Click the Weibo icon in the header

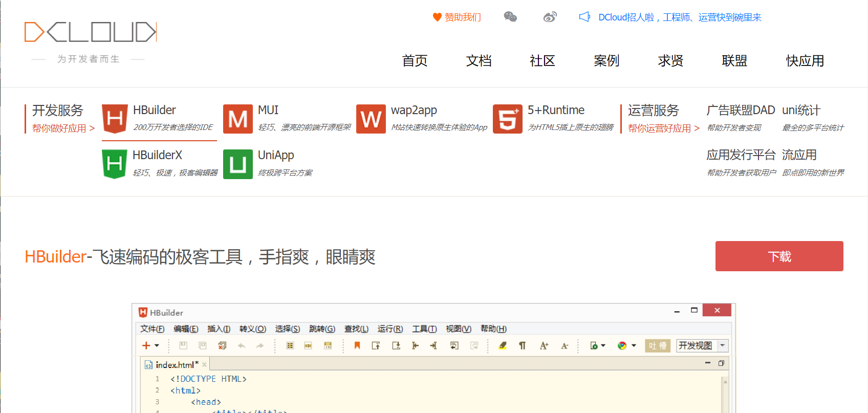550,17
